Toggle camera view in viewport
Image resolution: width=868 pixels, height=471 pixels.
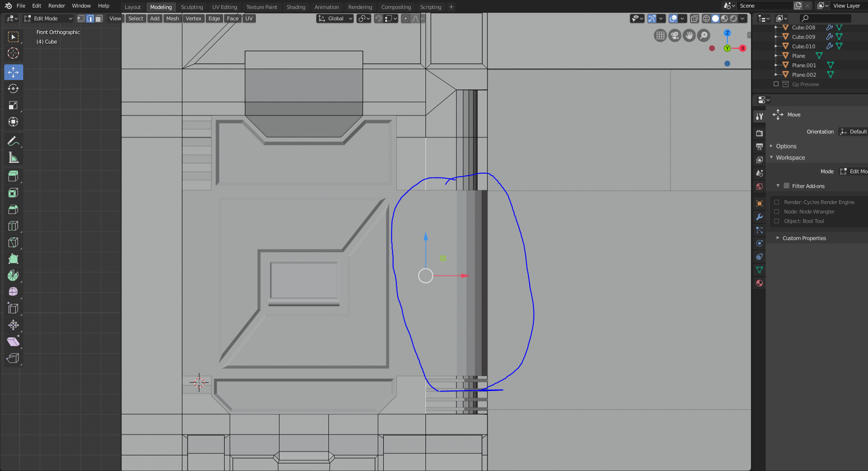click(x=675, y=36)
